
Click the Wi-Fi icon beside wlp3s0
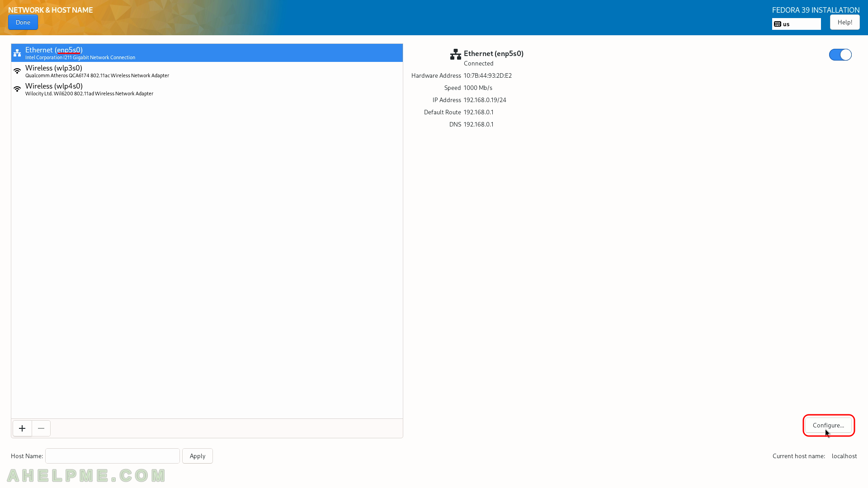[17, 71]
